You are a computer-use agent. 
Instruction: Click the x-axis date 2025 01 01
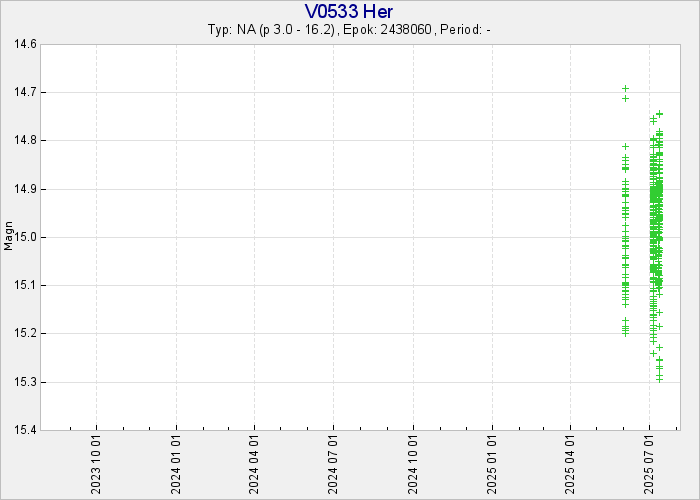pyautogui.click(x=492, y=466)
